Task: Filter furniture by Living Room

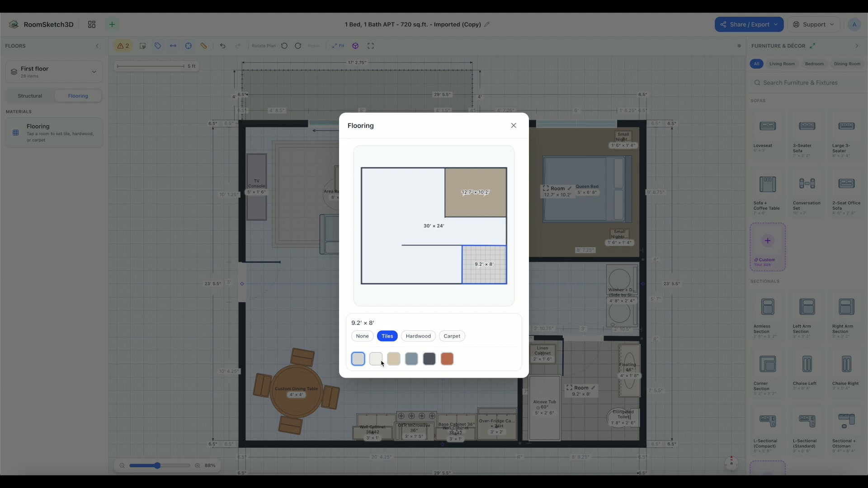Action: tap(782, 64)
